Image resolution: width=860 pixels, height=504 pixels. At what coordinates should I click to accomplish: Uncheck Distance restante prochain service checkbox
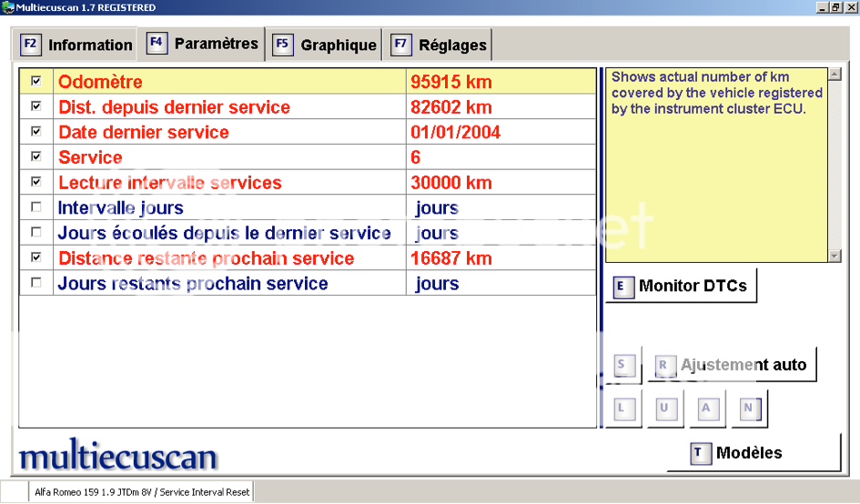(x=36, y=257)
